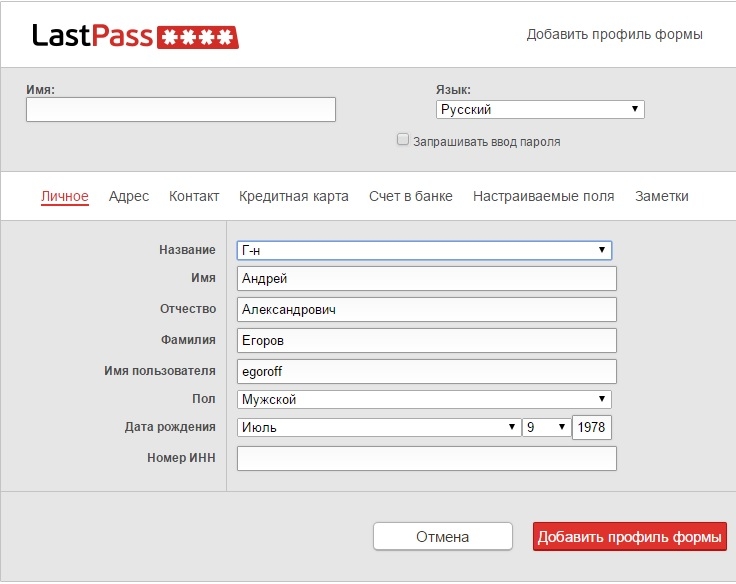Open the birth day dropdown

pos(547,427)
